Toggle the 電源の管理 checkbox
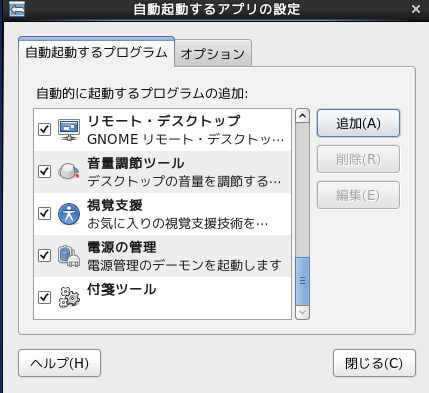The height and width of the screenshot is (393, 429). [44, 255]
